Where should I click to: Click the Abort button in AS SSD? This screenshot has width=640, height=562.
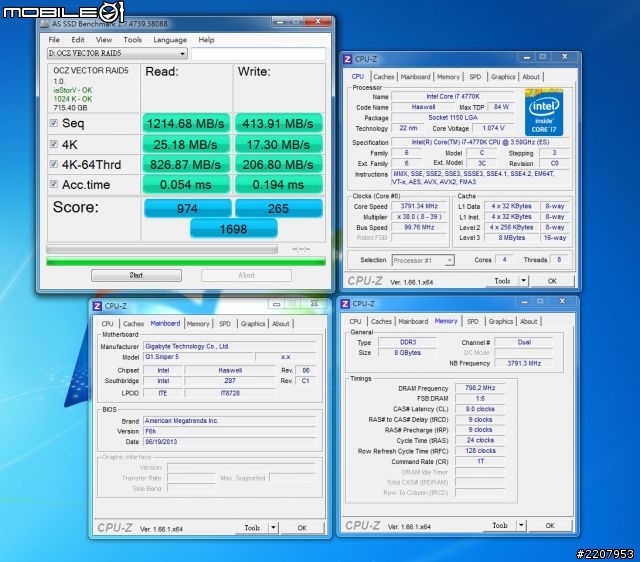(246, 275)
